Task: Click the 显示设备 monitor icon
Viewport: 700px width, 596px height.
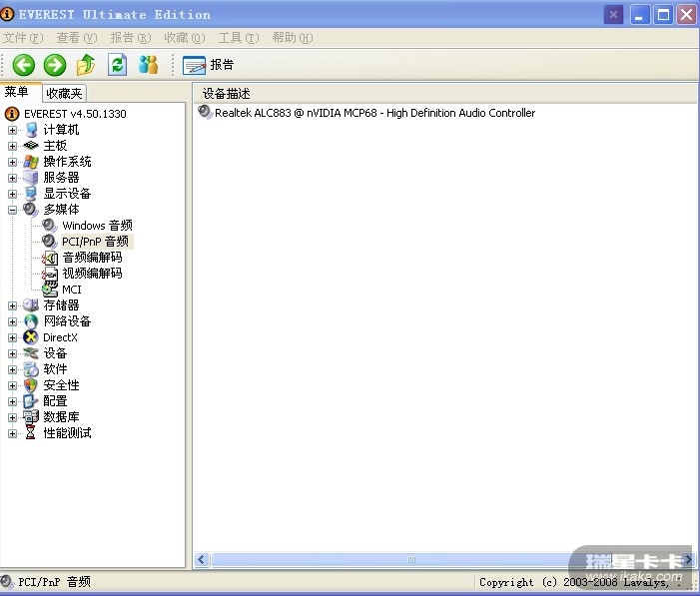Action: 31,194
